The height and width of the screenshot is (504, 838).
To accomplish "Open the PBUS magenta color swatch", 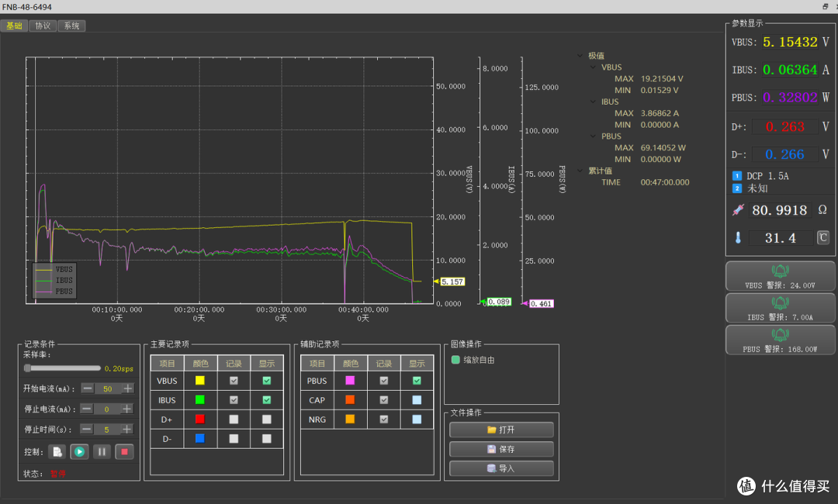I will (350, 381).
